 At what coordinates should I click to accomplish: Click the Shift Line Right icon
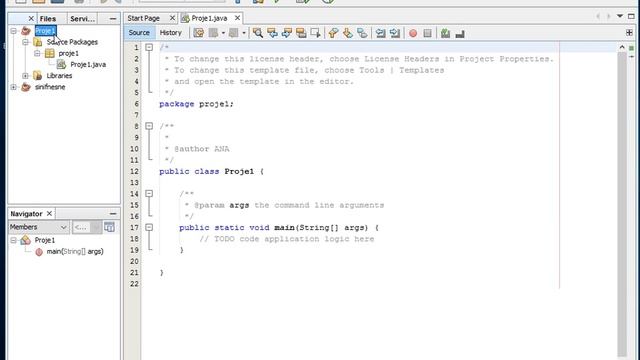pyautogui.click(x=395, y=33)
